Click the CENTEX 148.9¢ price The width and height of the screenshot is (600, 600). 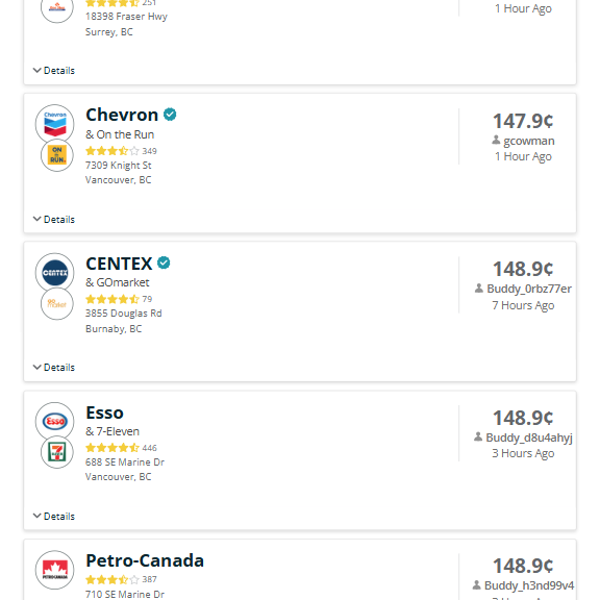point(523,269)
